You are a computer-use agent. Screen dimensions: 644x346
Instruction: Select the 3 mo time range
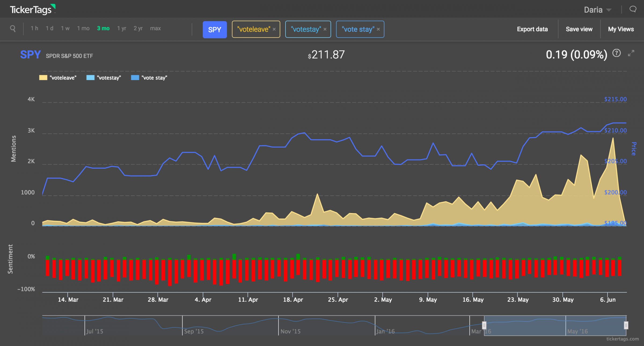click(103, 28)
